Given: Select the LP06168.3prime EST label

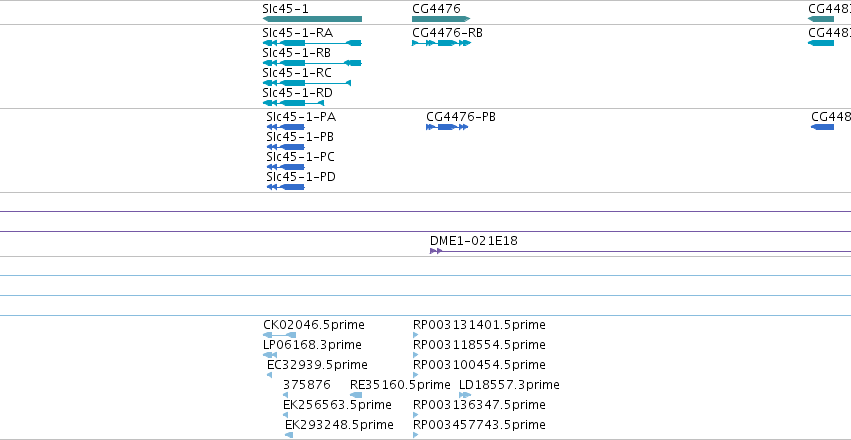Looking at the screenshot, I should pos(312,345).
